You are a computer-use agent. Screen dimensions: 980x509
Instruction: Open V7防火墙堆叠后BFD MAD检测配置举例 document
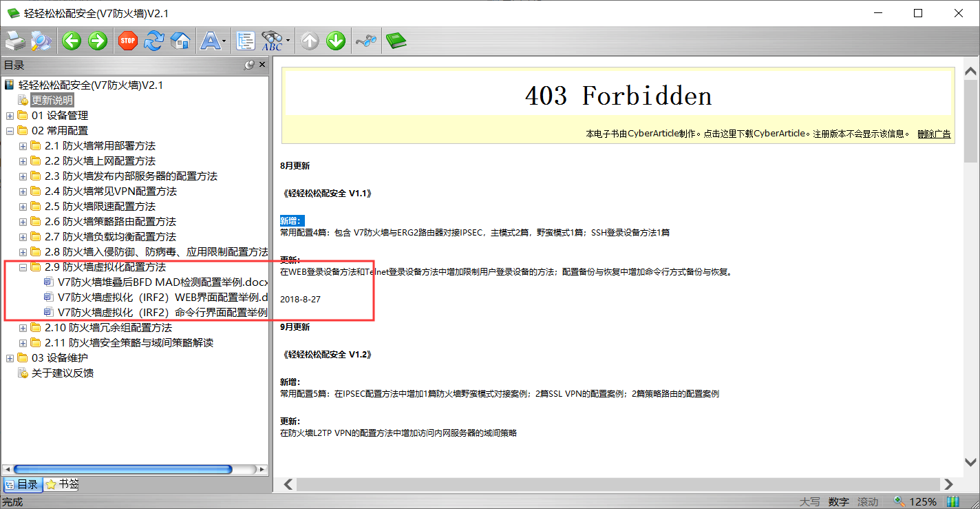click(163, 282)
